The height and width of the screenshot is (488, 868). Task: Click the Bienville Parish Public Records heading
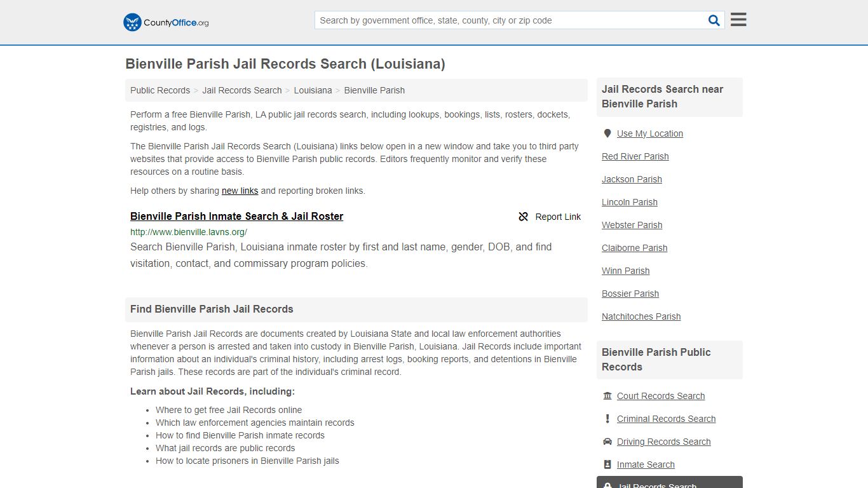point(656,360)
